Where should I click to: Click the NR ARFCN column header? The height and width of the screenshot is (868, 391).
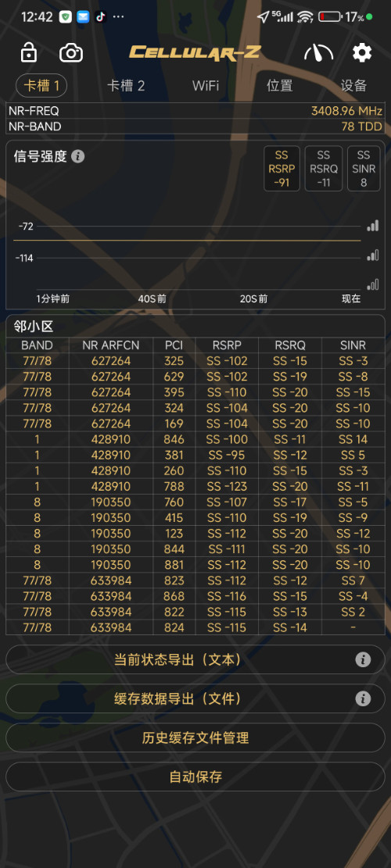[x=111, y=345]
